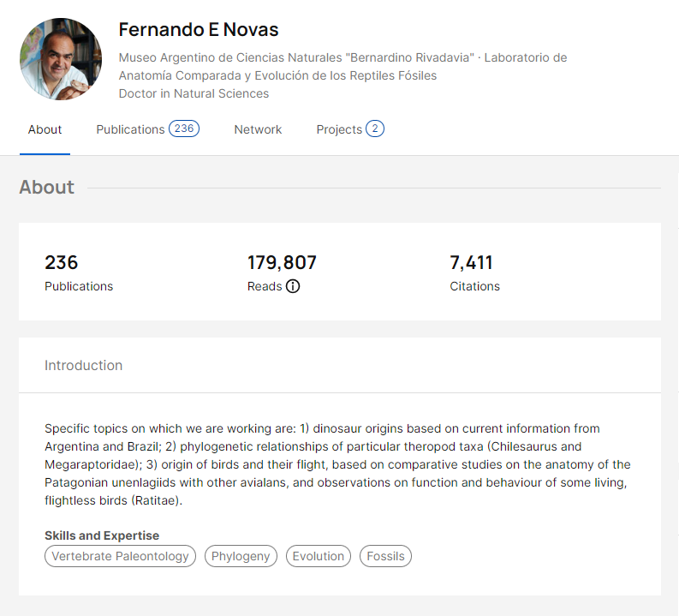The height and width of the screenshot is (616, 679).
Task: Click the 7,411 Citations statistic
Action: tap(474, 273)
